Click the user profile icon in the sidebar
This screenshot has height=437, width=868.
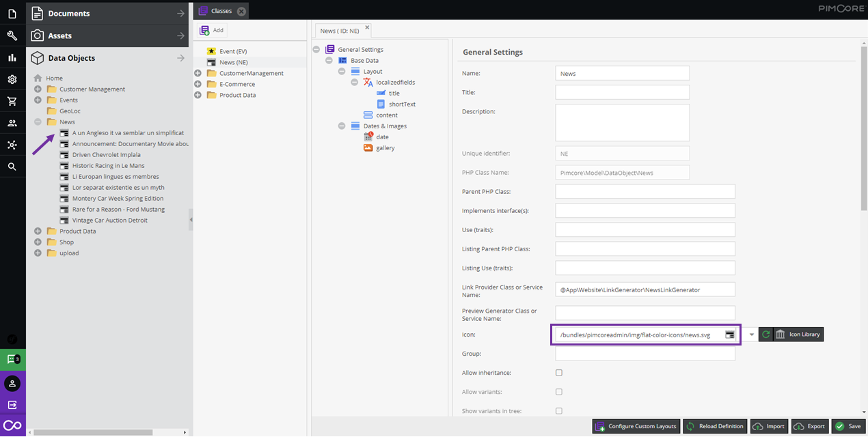pos(12,383)
